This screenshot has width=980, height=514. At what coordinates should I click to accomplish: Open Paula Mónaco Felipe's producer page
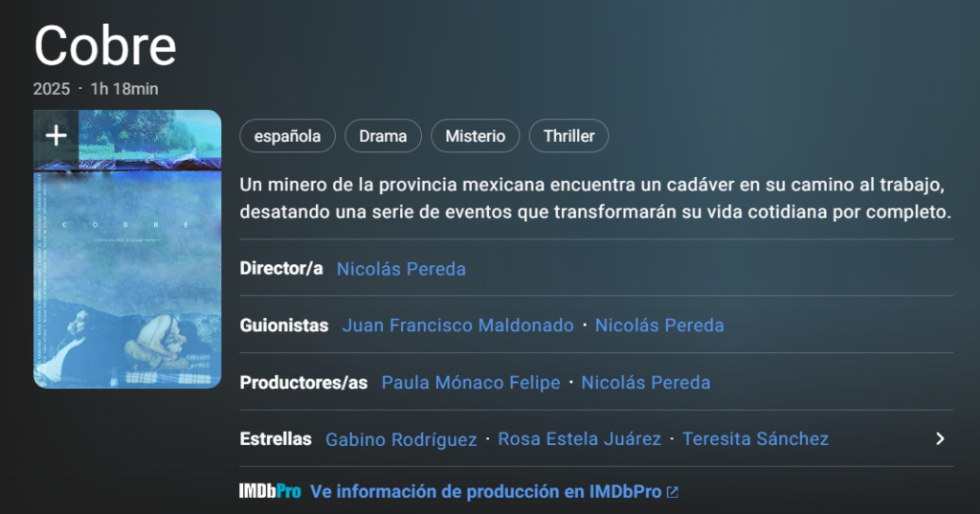tap(471, 383)
